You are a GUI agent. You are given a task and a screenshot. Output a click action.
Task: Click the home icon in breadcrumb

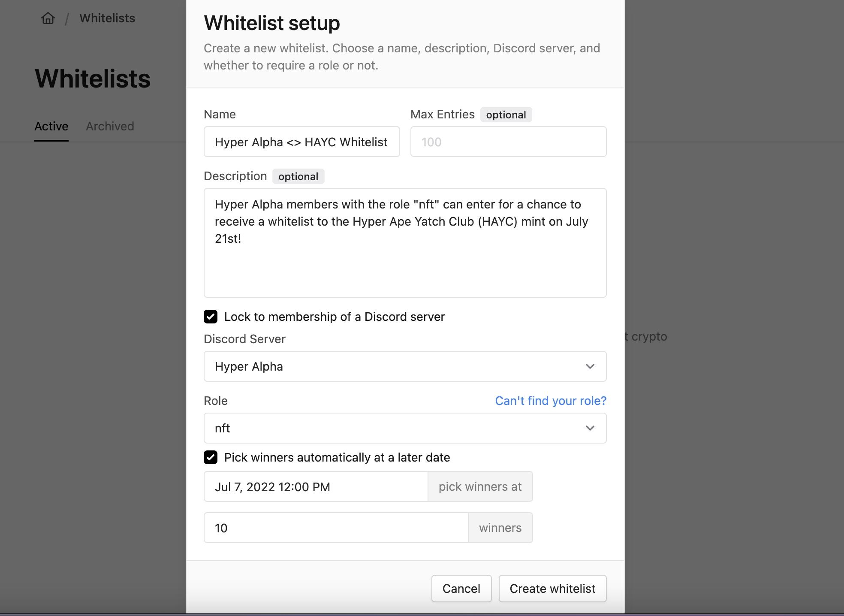point(48,18)
